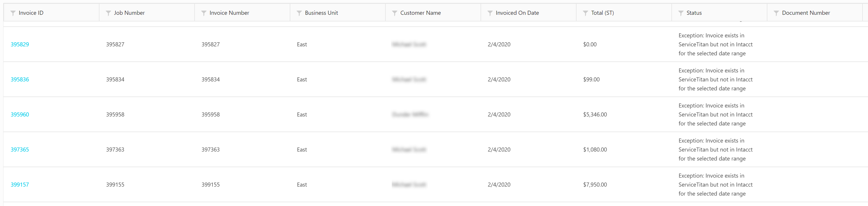The height and width of the screenshot is (206, 868).
Task: Open the filter for Business Unit column
Action: (299, 13)
